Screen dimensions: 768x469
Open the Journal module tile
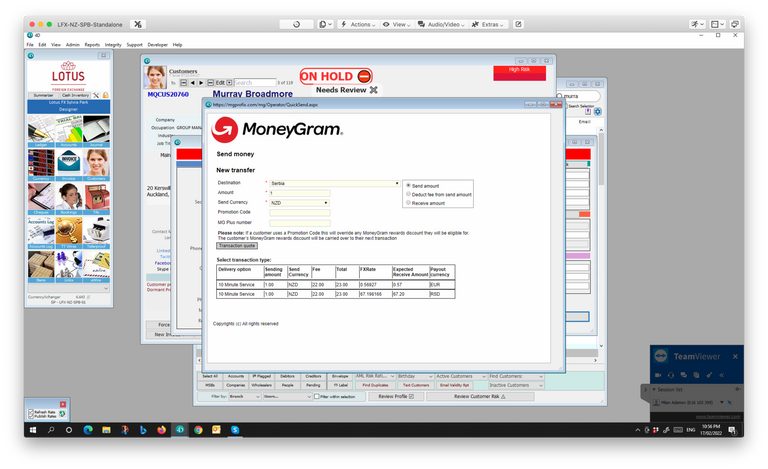[x=96, y=131]
